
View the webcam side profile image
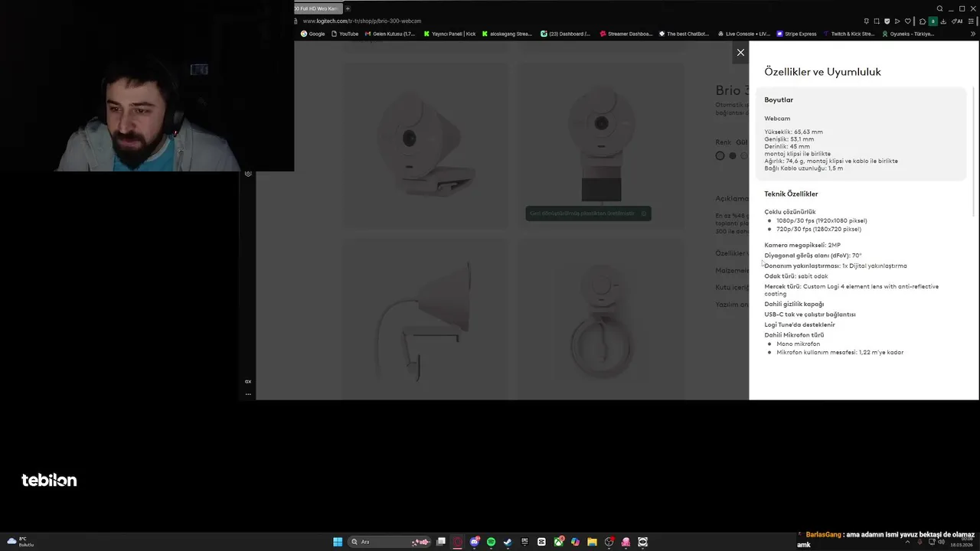(423, 319)
